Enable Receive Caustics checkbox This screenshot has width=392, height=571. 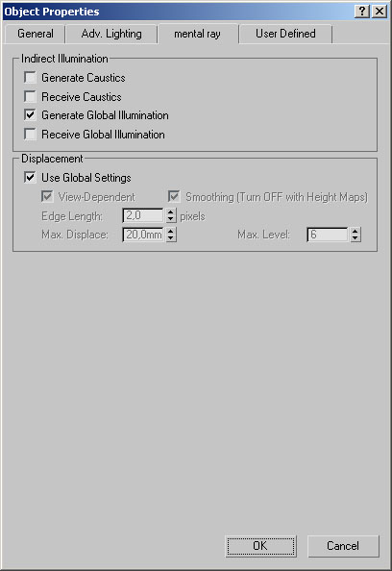(30, 96)
